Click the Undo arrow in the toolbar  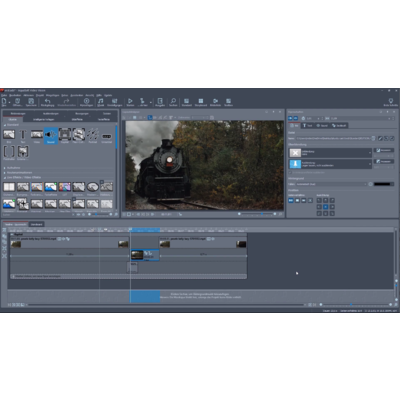click(47, 102)
